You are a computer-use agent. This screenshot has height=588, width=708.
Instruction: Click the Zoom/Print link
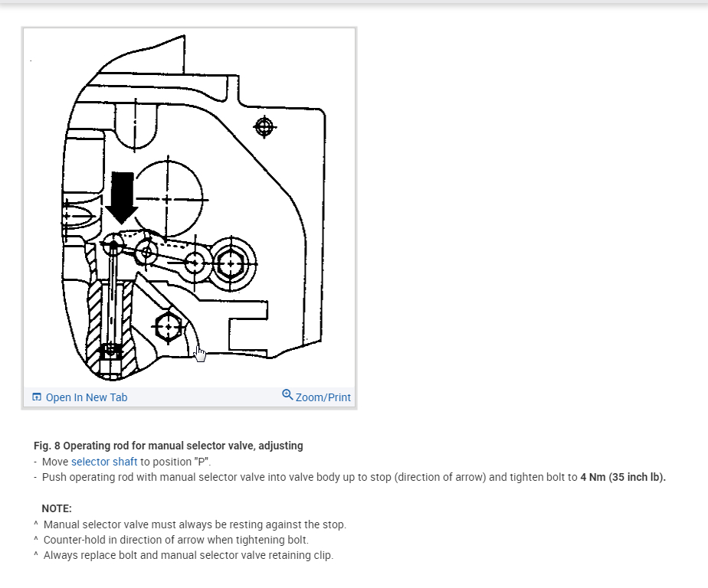[x=316, y=397]
